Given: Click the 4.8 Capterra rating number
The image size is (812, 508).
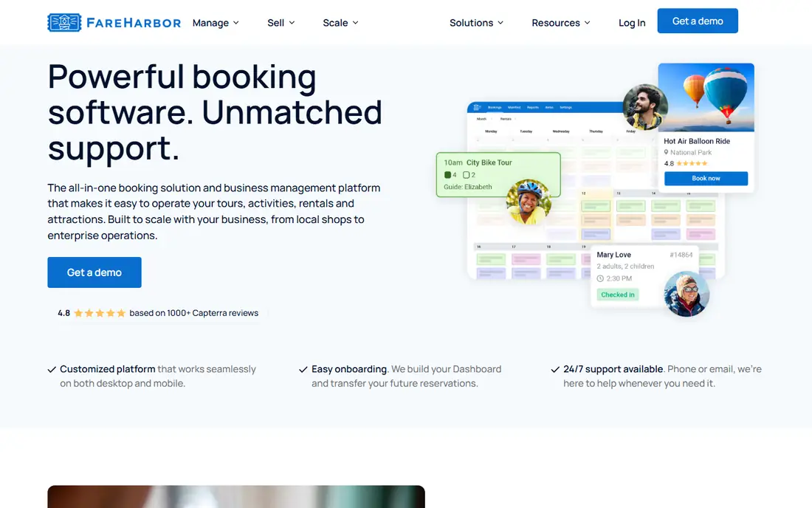Looking at the screenshot, I should (63, 313).
